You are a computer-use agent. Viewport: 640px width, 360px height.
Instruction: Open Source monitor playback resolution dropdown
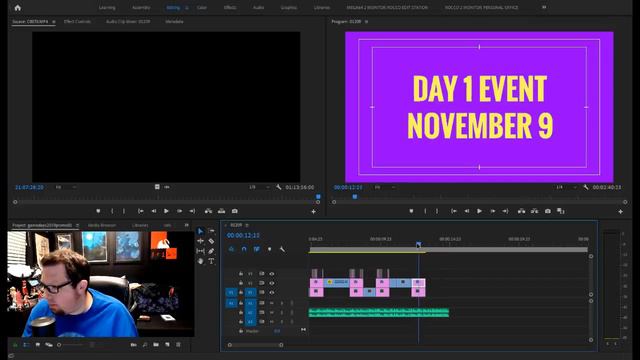coord(259,187)
